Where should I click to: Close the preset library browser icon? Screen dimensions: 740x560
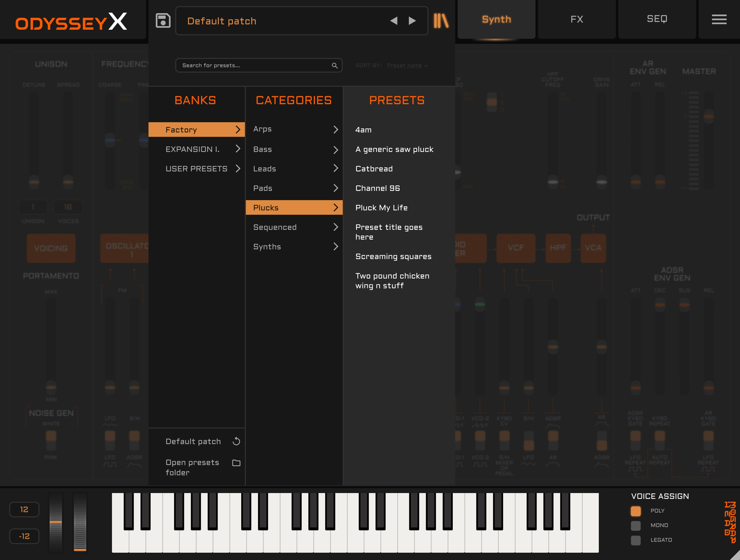point(441,21)
